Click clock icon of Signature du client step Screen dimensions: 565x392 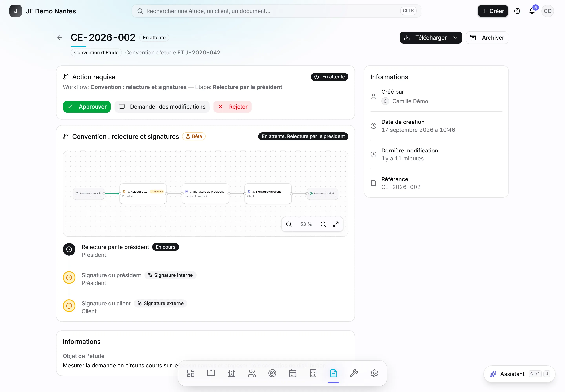click(69, 306)
